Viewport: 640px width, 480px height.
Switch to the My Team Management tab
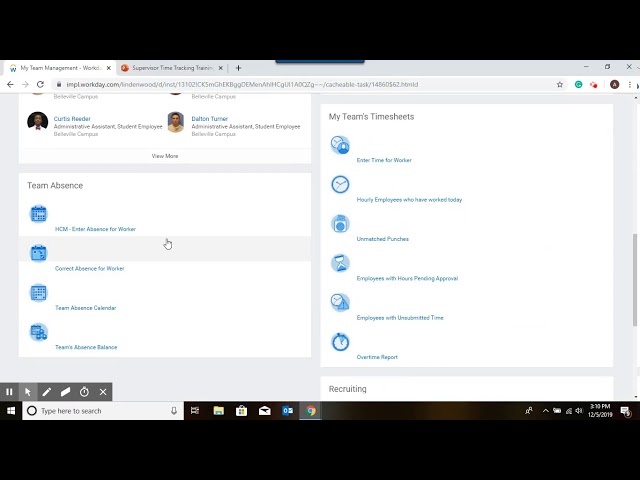(x=60, y=68)
